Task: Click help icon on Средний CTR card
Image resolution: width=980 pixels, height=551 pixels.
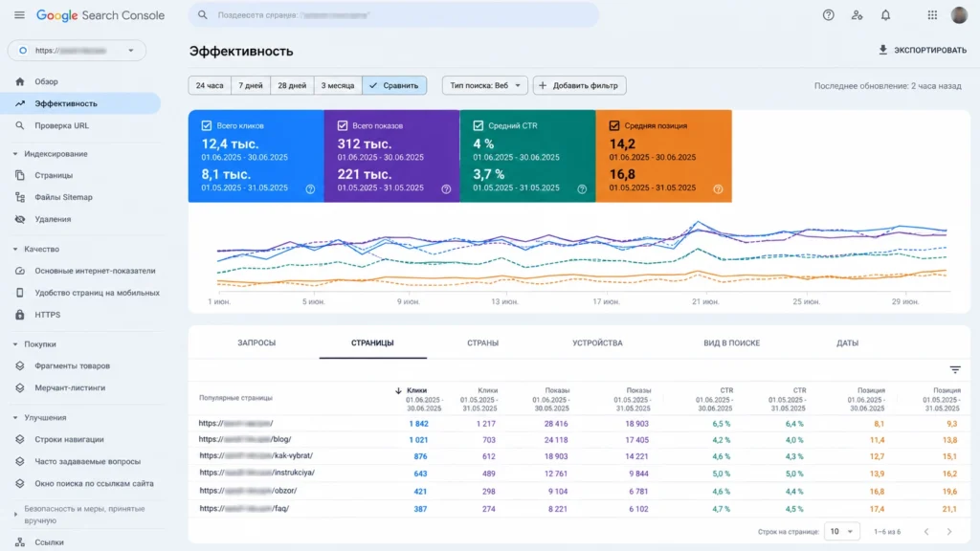Action: (x=582, y=189)
